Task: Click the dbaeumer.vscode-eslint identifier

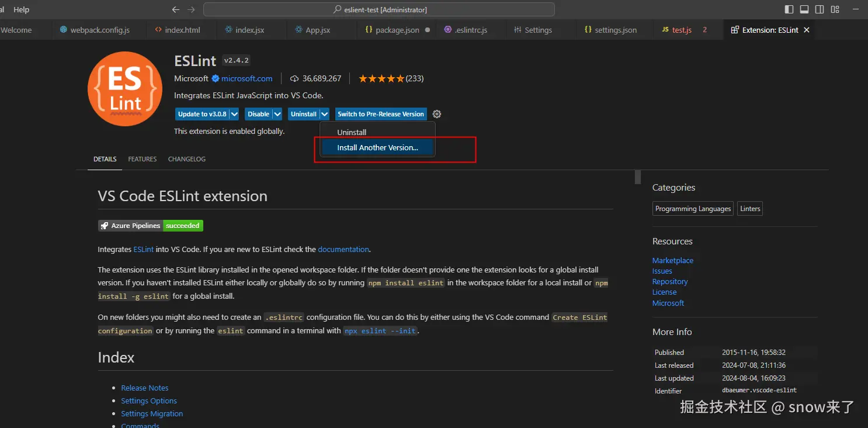Action: pyautogui.click(x=759, y=390)
